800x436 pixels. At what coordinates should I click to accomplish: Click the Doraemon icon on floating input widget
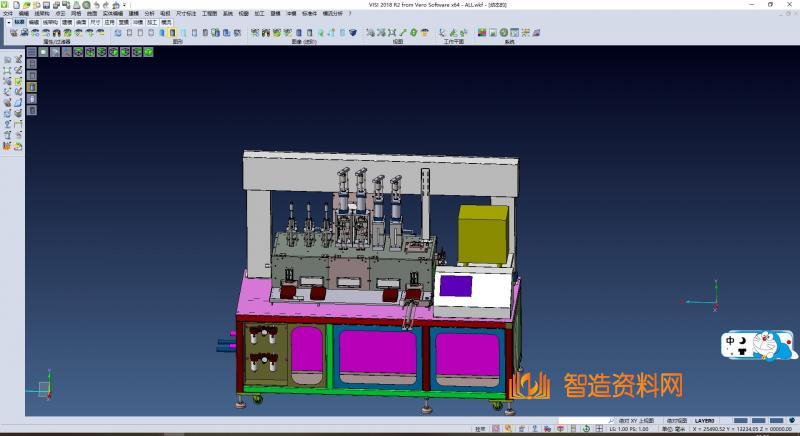click(x=784, y=348)
